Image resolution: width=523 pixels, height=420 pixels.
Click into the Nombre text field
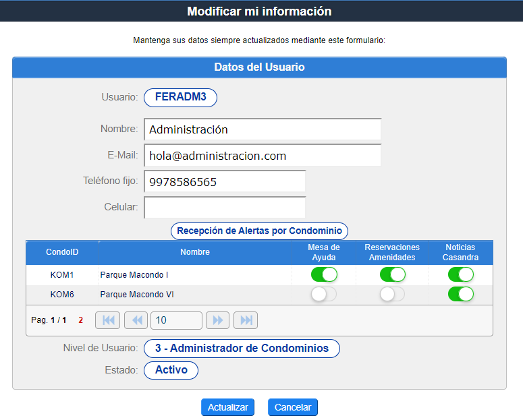(263, 129)
